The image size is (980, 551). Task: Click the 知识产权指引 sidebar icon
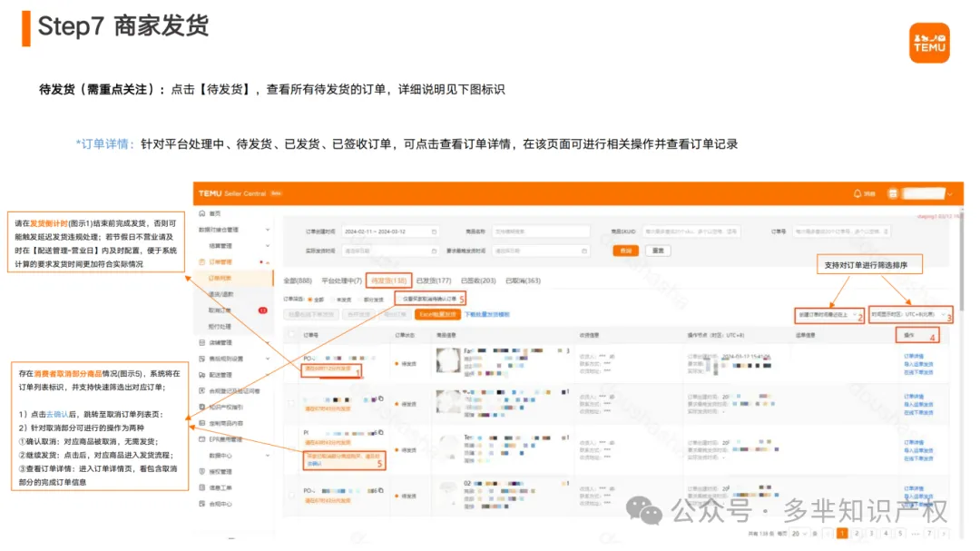201,408
